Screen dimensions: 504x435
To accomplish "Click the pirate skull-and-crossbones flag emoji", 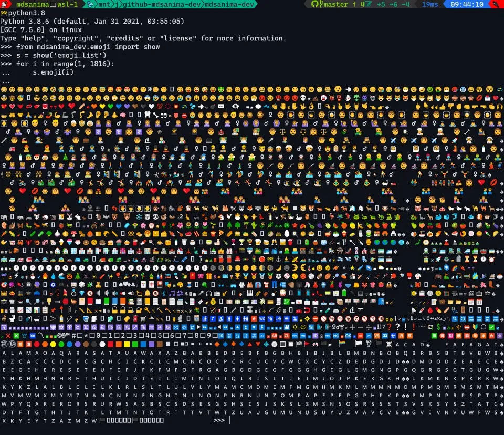I will (389, 344).
